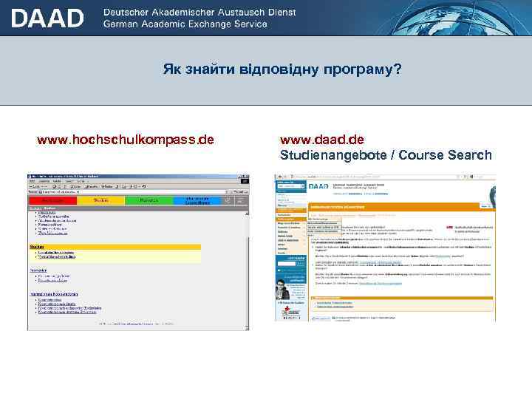The height and width of the screenshot is (399, 532).
Task: Click the second link under the yellow Studium heading
Action: (x=57, y=257)
